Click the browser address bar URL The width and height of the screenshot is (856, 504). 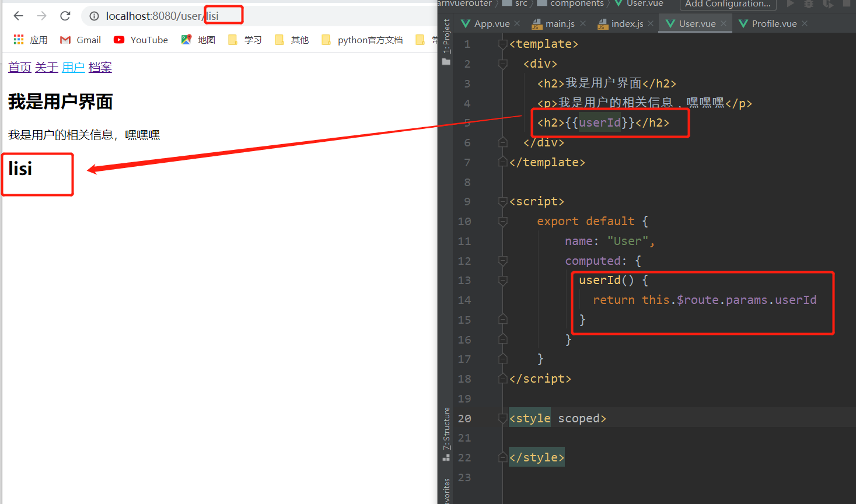(x=162, y=16)
